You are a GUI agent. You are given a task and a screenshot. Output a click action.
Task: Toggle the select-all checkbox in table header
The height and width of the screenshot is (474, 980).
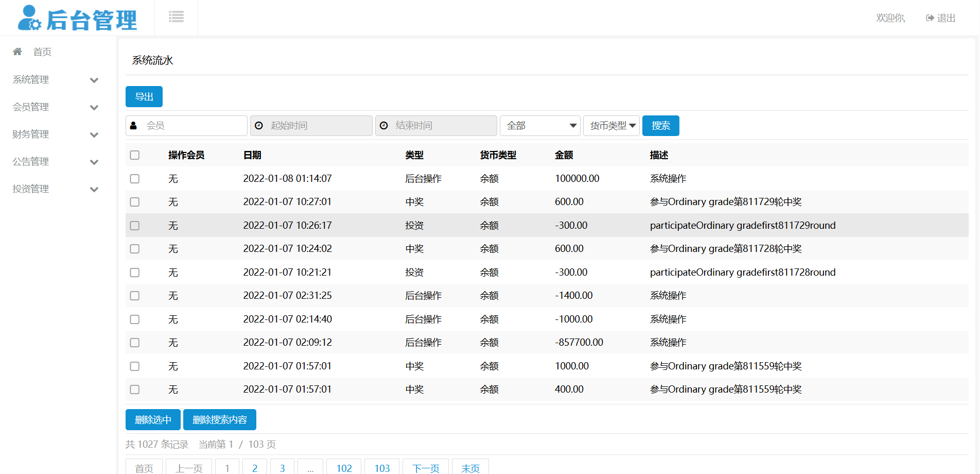pyautogui.click(x=135, y=155)
